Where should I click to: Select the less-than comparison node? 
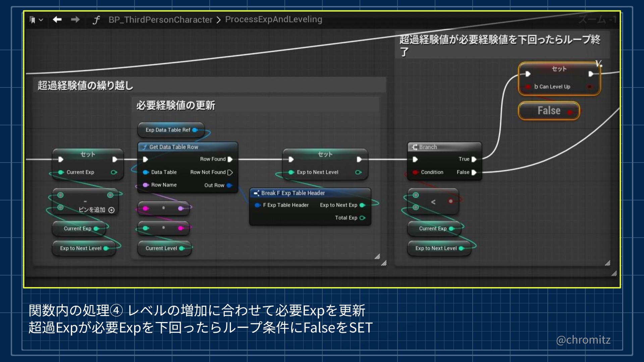point(433,201)
